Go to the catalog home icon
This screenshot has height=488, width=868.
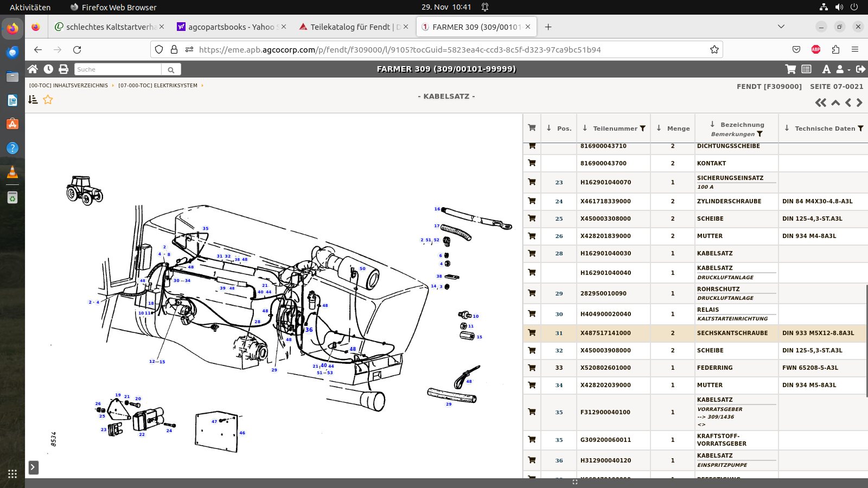[33, 69]
